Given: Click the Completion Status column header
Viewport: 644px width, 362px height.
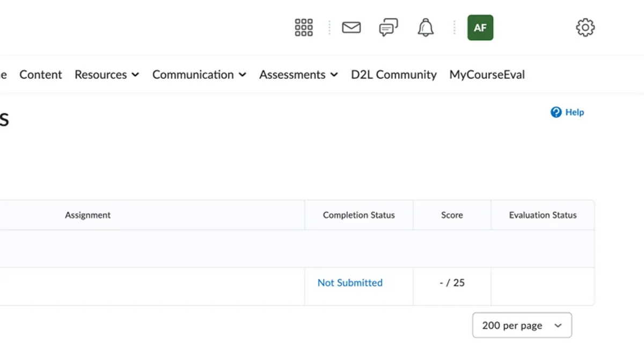Looking at the screenshot, I should click(359, 215).
